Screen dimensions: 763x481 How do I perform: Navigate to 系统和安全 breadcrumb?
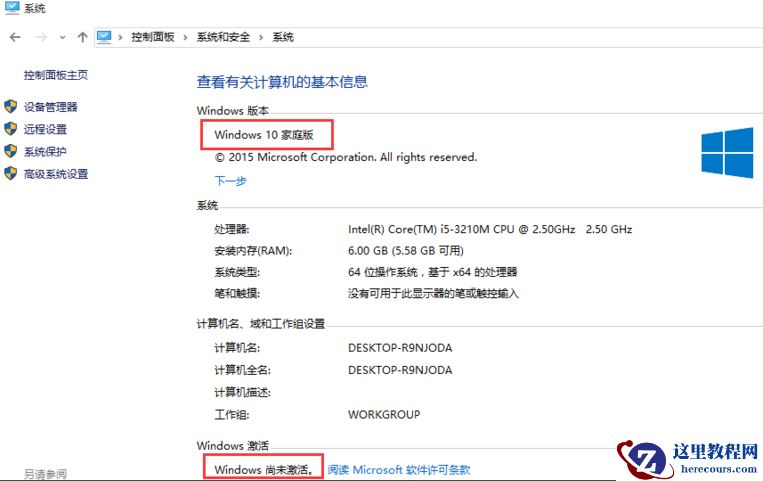(x=223, y=37)
